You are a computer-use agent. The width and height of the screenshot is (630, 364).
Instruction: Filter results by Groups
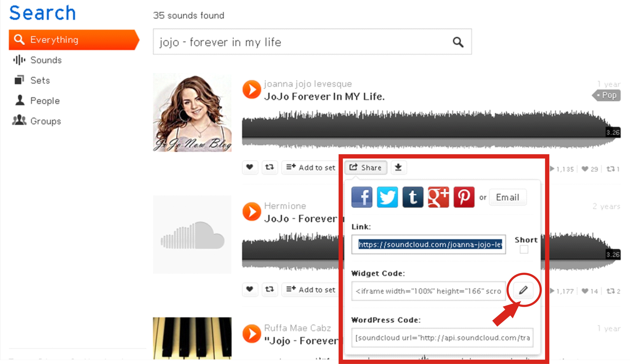37,121
